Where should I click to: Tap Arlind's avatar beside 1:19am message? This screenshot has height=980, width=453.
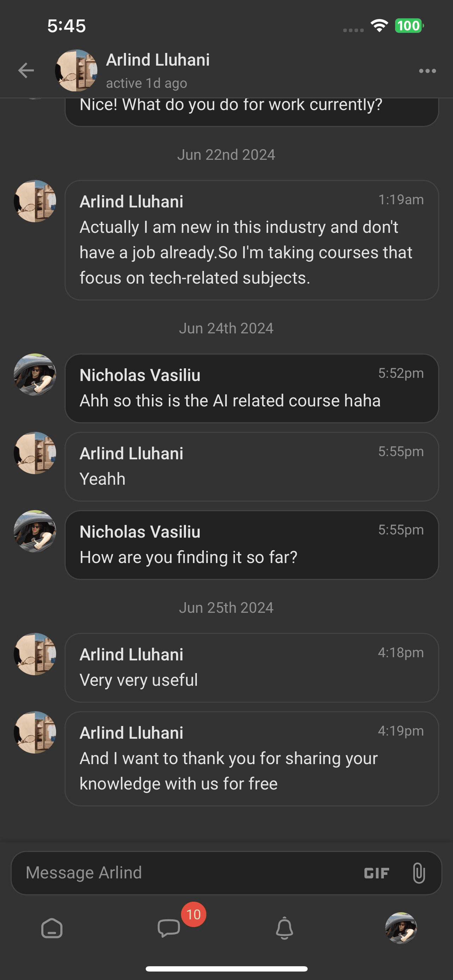35,201
